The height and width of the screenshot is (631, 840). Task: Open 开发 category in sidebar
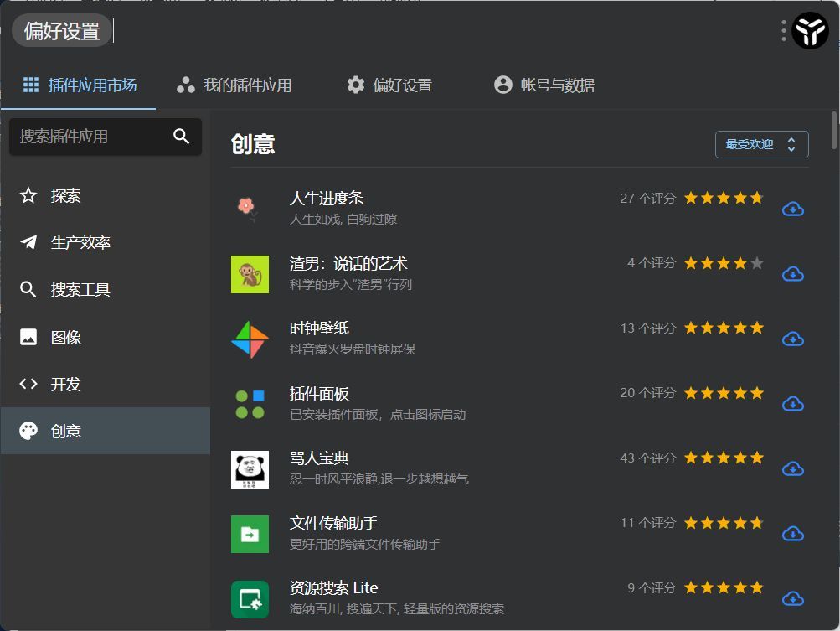pos(105,384)
